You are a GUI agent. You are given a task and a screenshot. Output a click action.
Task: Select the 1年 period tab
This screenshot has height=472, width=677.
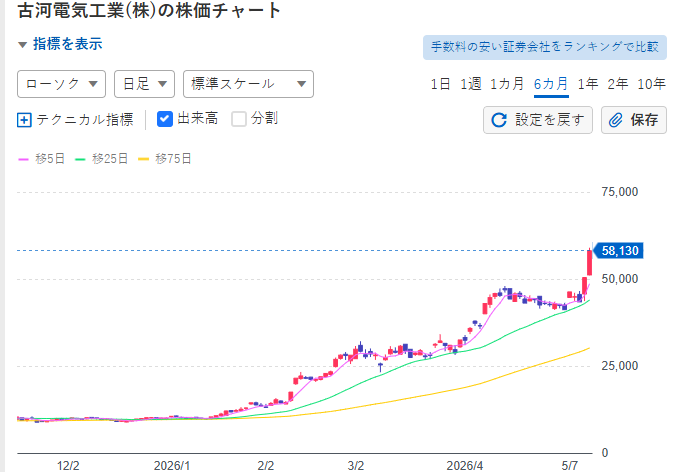pos(588,84)
